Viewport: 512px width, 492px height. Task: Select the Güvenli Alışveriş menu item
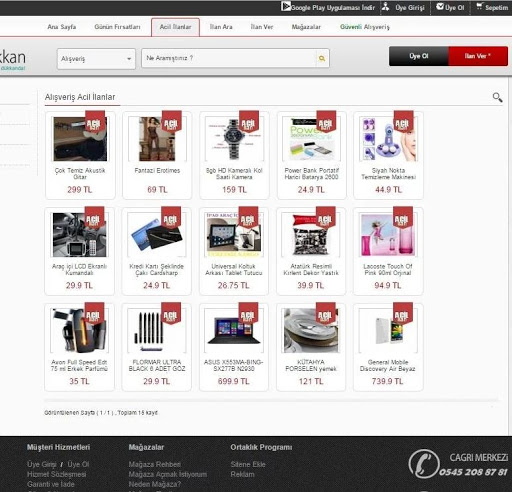(x=365, y=27)
